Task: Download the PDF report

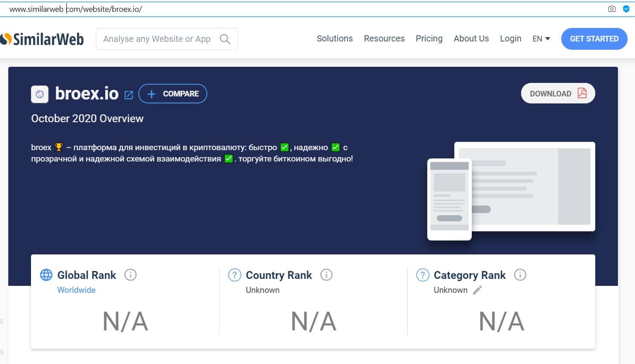Action: [x=558, y=93]
